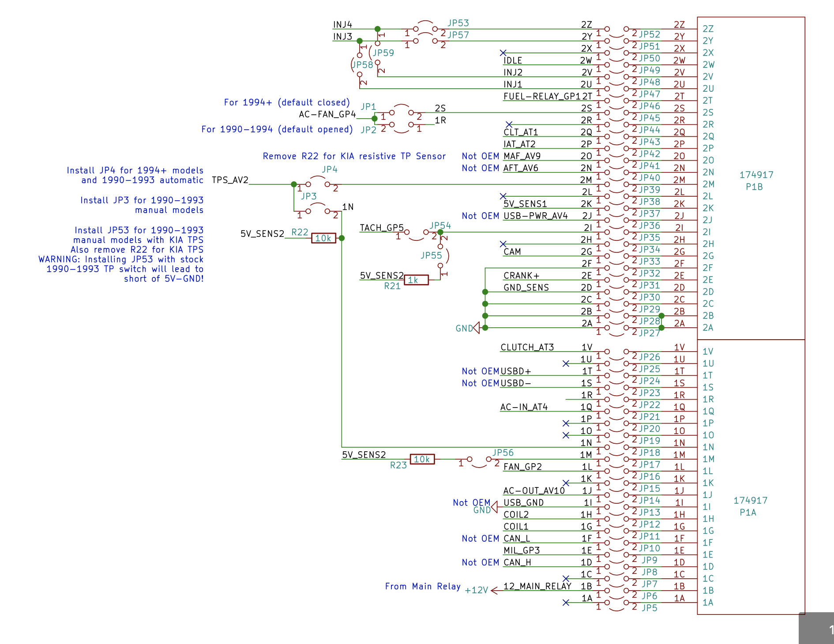Click the GND_SENS net label
The width and height of the screenshot is (834, 644).
tap(526, 288)
